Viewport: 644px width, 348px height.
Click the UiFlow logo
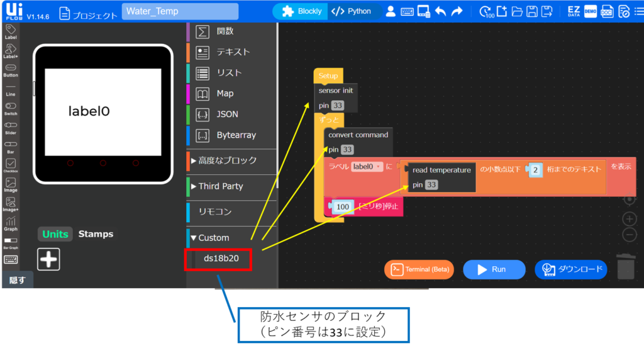(14, 11)
